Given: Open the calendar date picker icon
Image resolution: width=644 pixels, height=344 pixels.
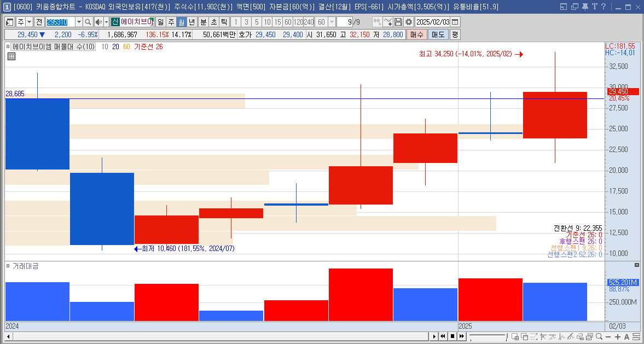Looking at the screenshot, I should click(455, 22).
